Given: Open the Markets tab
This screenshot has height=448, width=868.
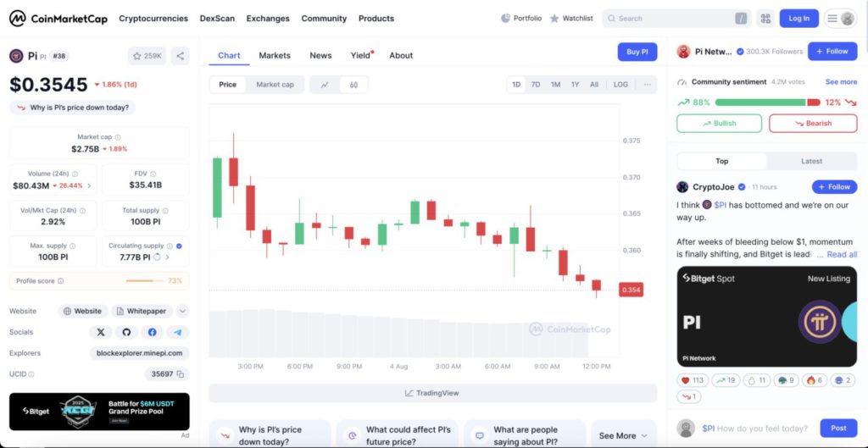Looking at the screenshot, I should click(x=275, y=56).
